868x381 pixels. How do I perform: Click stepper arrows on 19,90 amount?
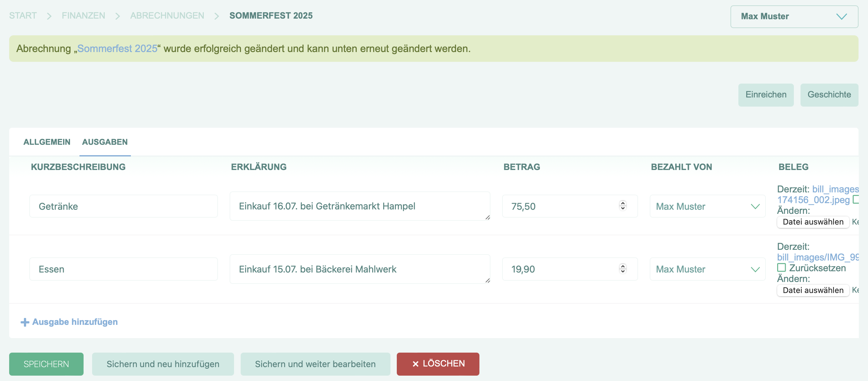click(x=622, y=268)
